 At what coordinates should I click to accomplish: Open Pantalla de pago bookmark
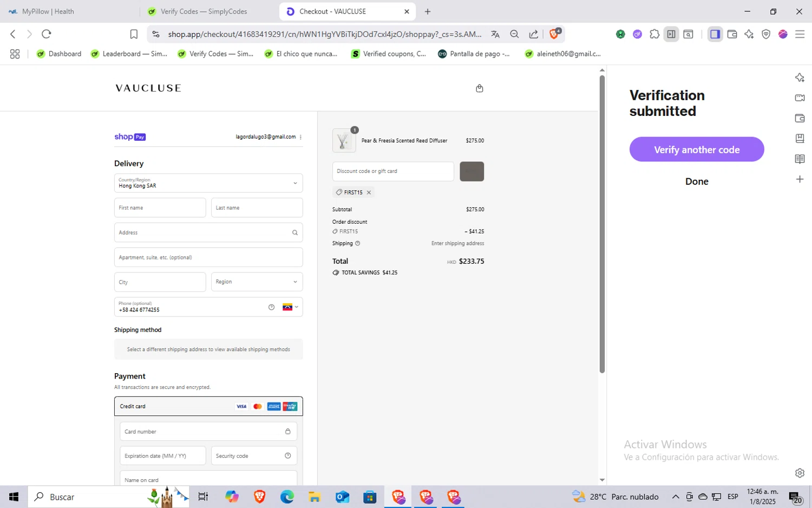tap(474, 54)
